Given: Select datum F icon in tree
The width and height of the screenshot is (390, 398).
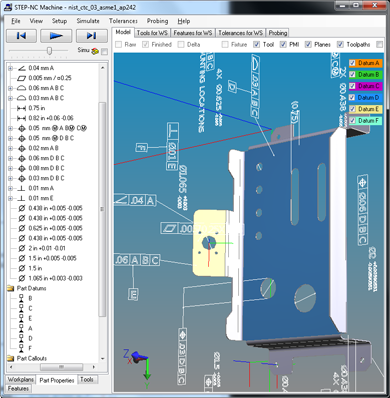Looking at the screenshot, I should (x=21, y=348).
